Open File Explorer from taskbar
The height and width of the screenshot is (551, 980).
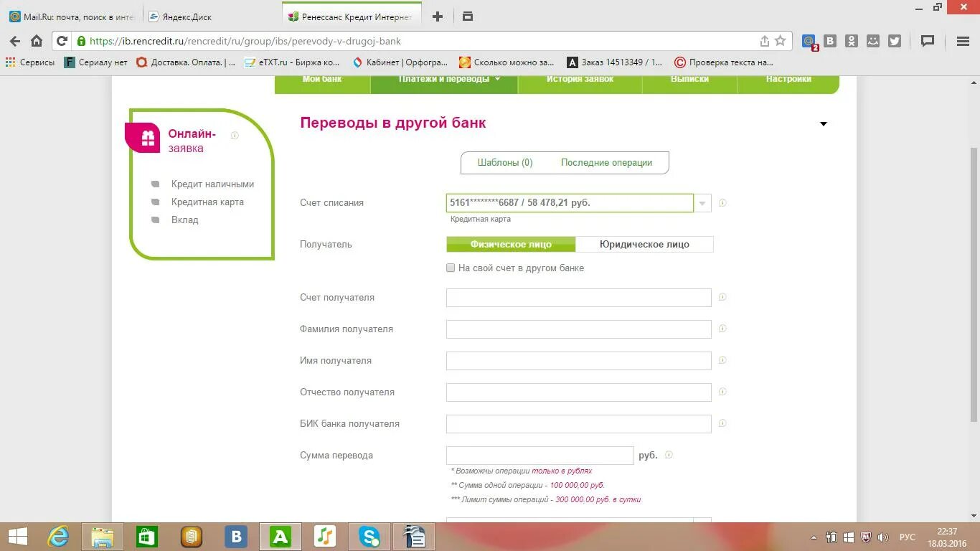(103, 536)
